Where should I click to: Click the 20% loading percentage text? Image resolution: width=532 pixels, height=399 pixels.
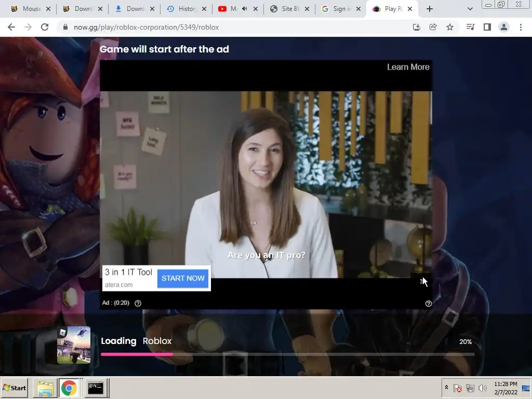[465, 342]
